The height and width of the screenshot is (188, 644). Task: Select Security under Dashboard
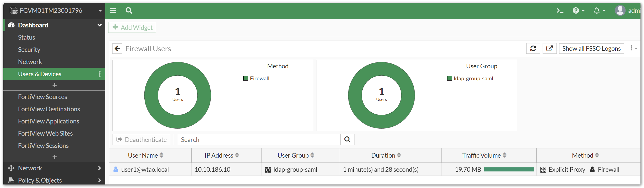[29, 50]
